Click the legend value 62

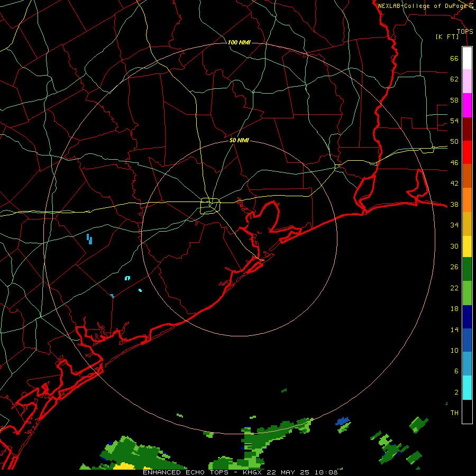(x=454, y=79)
